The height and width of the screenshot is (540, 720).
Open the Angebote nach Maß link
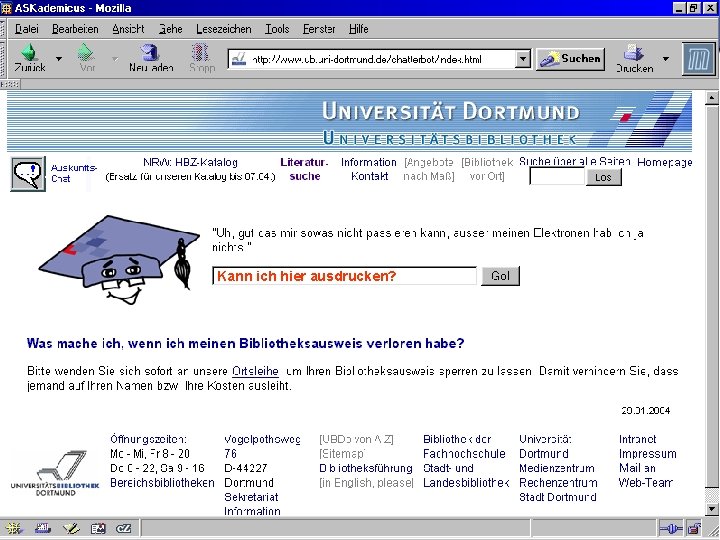(429, 169)
